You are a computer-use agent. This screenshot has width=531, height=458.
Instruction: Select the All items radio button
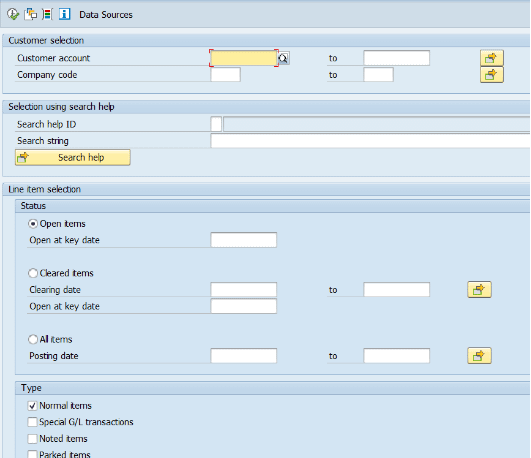coord(33,339)
